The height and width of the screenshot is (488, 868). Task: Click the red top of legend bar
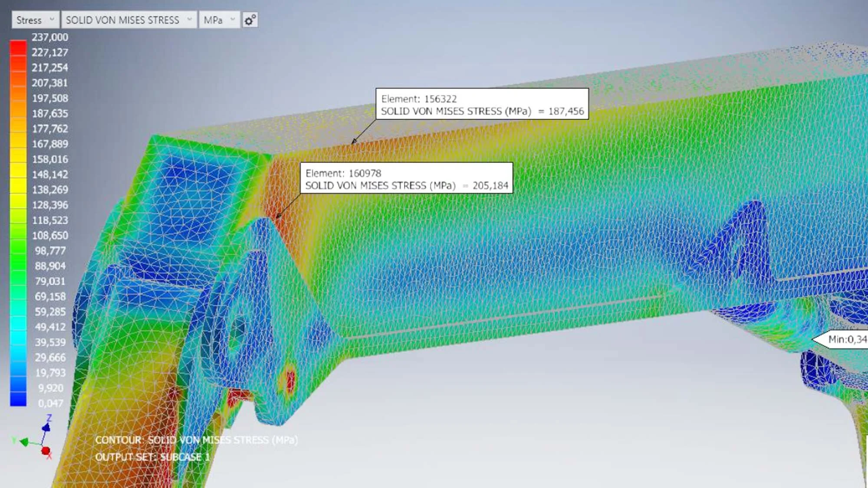coord(18,48)
